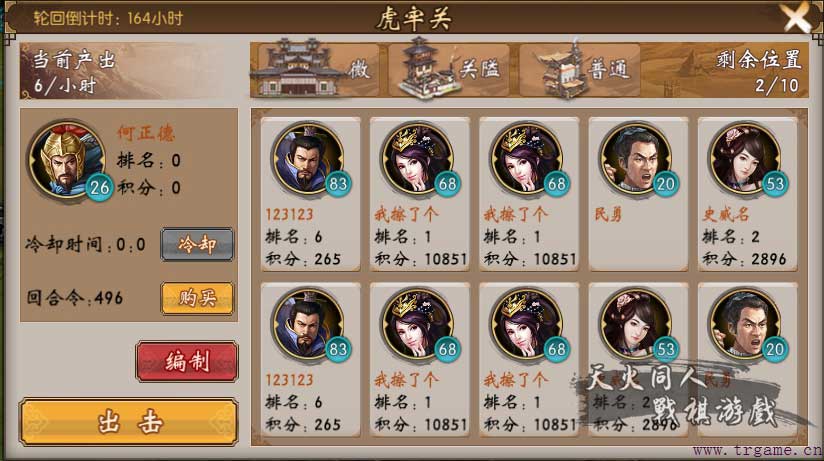Buy turn tokens with the 购买 button
This screenshot has height=461, width=824.
197,298
